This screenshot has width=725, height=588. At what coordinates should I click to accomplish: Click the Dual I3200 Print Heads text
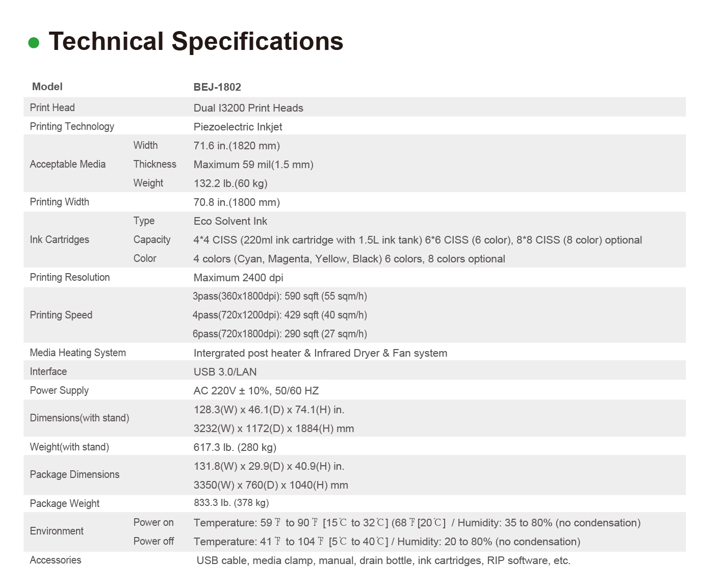[248, 108]
